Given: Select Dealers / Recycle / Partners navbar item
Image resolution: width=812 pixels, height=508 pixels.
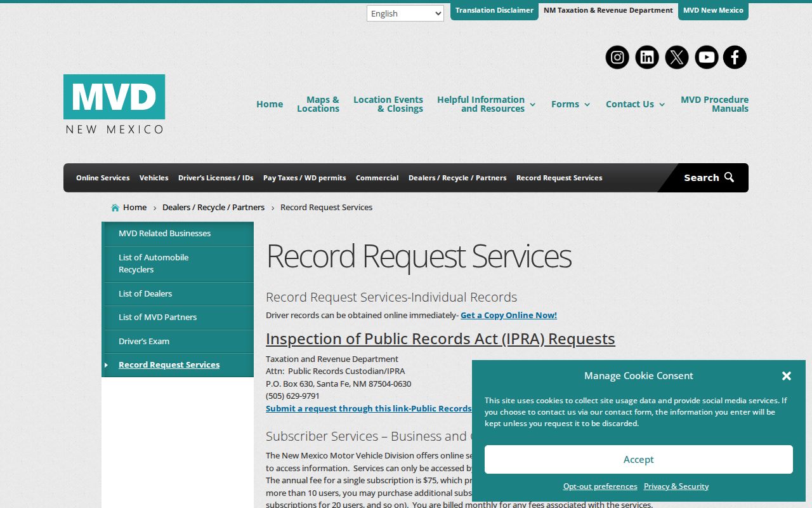Looking at the screenshot, I should (x=457, y=178).
